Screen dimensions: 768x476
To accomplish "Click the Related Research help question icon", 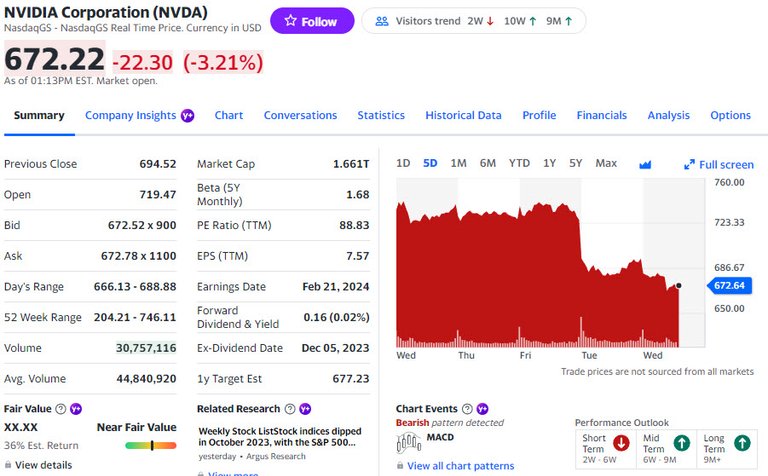I will tap(290, 408).
